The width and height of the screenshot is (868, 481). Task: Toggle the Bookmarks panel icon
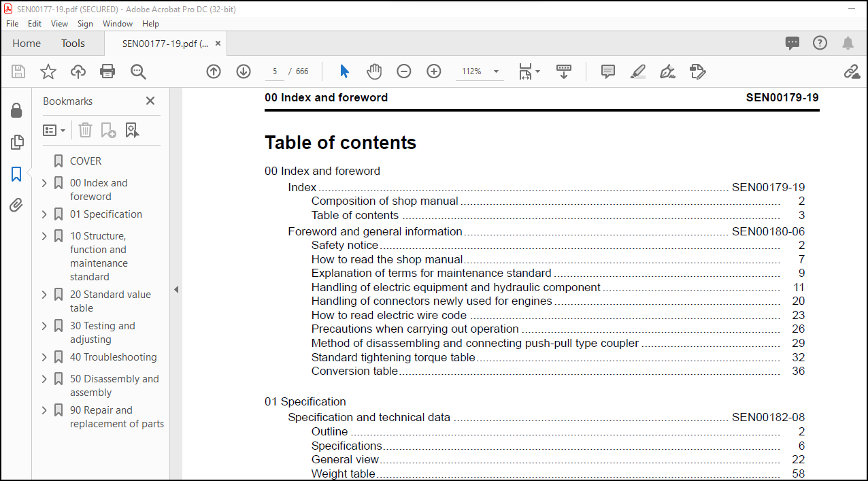[17, 174]
